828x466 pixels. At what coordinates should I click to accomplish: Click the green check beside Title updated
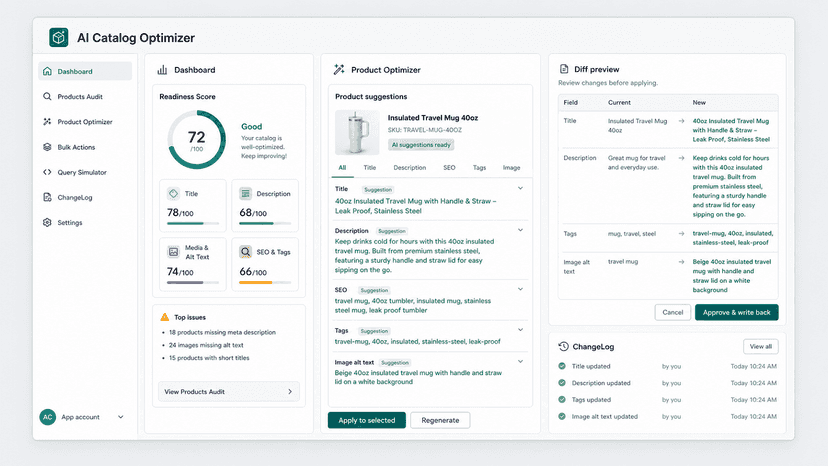[562, 366]
